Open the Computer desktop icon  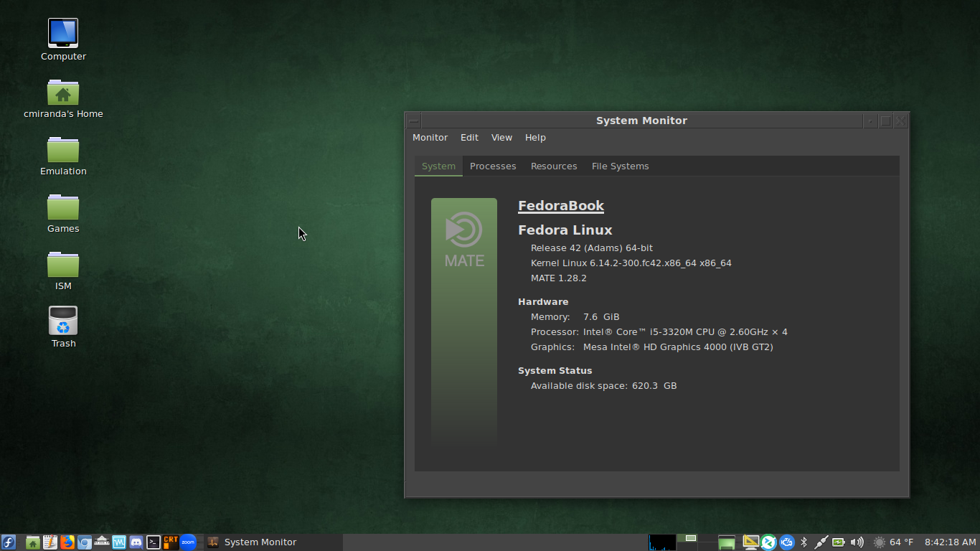(x=63, y=40)
